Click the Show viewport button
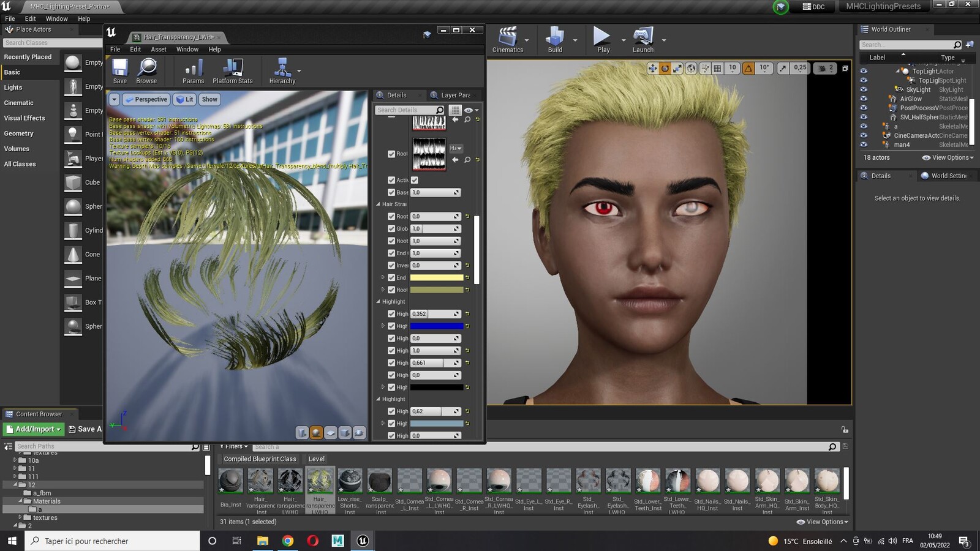 [x=209, y=99]
